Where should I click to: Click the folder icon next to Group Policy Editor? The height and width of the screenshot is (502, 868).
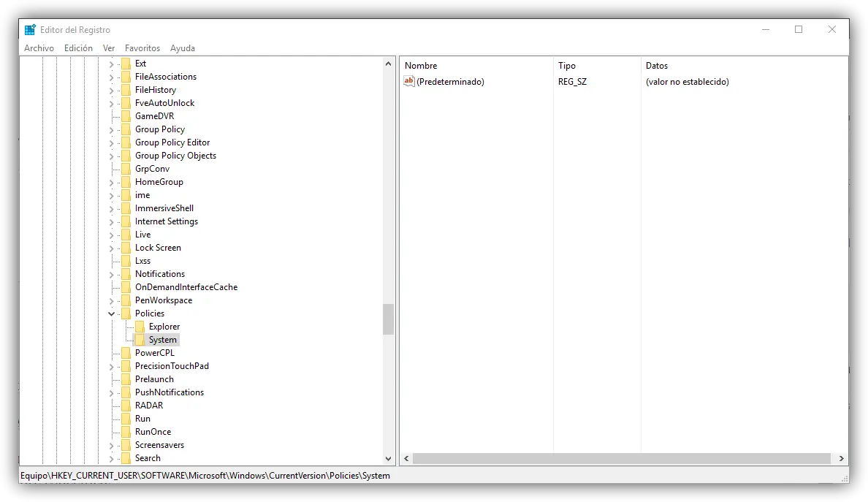coord(126,142)
